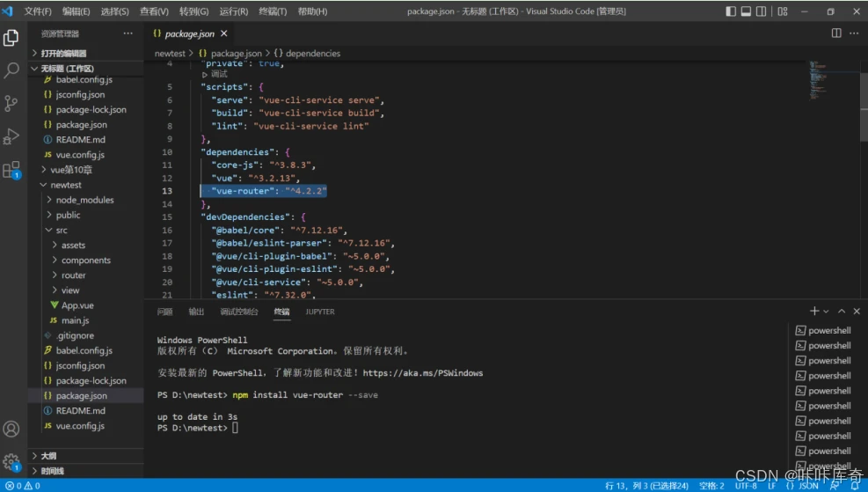
Task: Open the 转到(G) menu
Action: click(x=193, y=11)
